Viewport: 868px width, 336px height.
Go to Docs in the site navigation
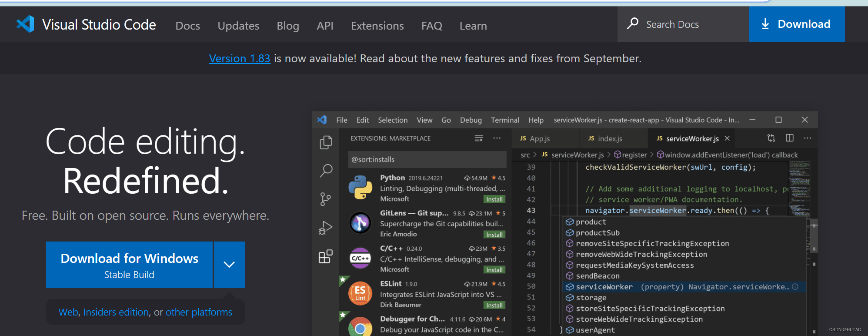(188, 26)
